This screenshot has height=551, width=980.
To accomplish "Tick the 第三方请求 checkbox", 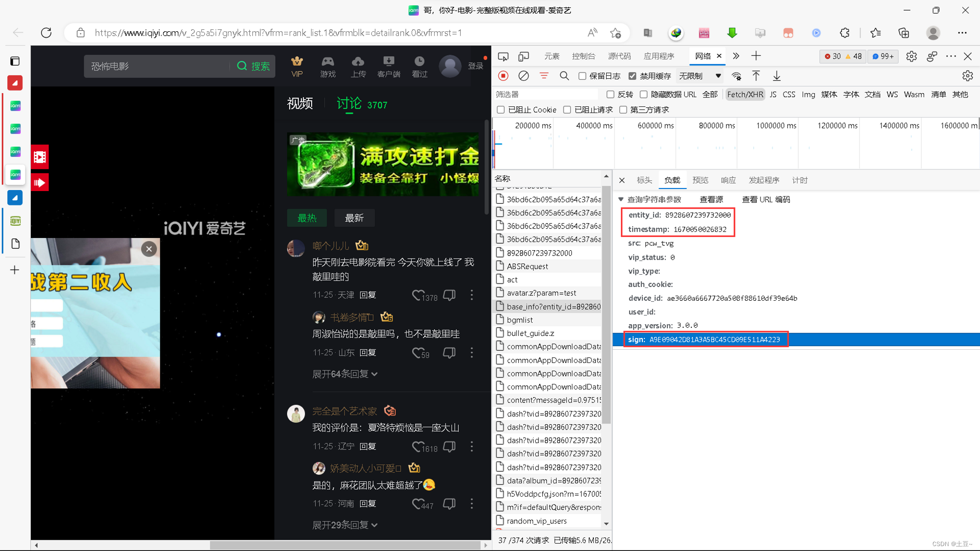I will coord(623,110).
